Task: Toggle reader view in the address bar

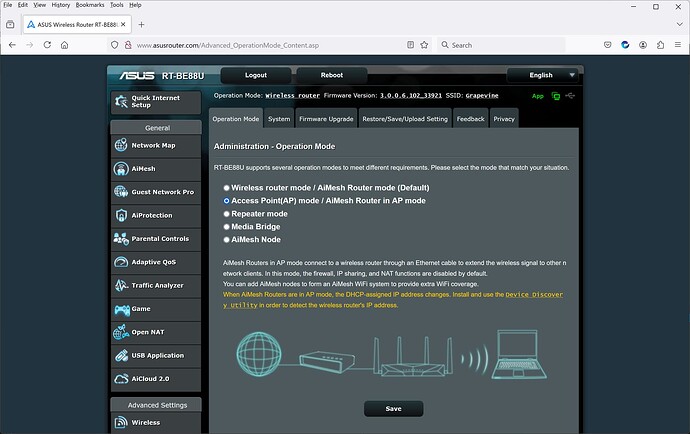Action: click(410, 45)
